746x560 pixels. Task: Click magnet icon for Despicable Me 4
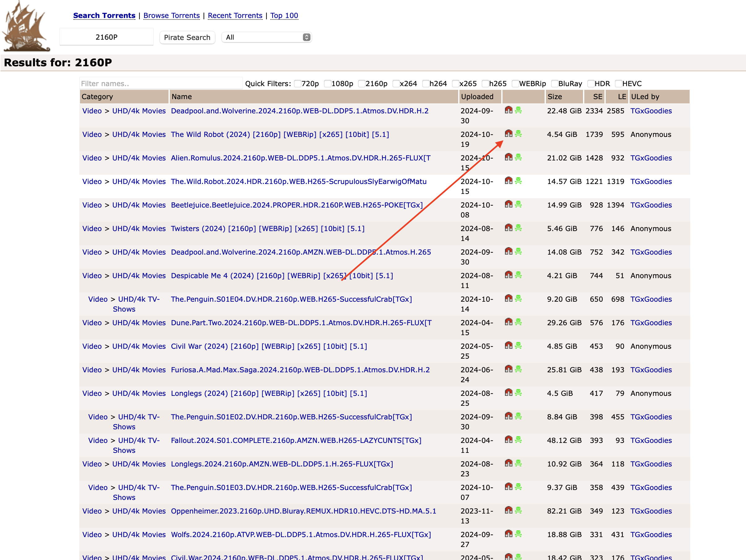click(x=509, y=275)
